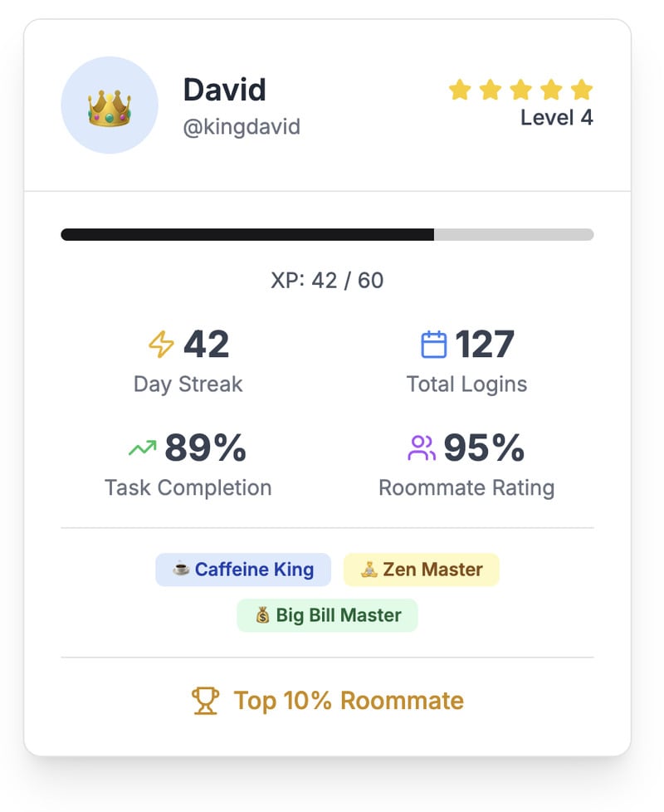Click the first gold star rating
Image resolution: width=664 pixels, height=812 pixels.
pos(460,90)
